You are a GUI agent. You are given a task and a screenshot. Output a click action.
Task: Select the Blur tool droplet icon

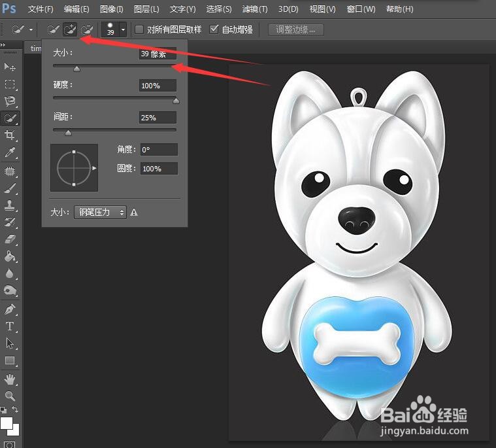[x=10, y=273]
